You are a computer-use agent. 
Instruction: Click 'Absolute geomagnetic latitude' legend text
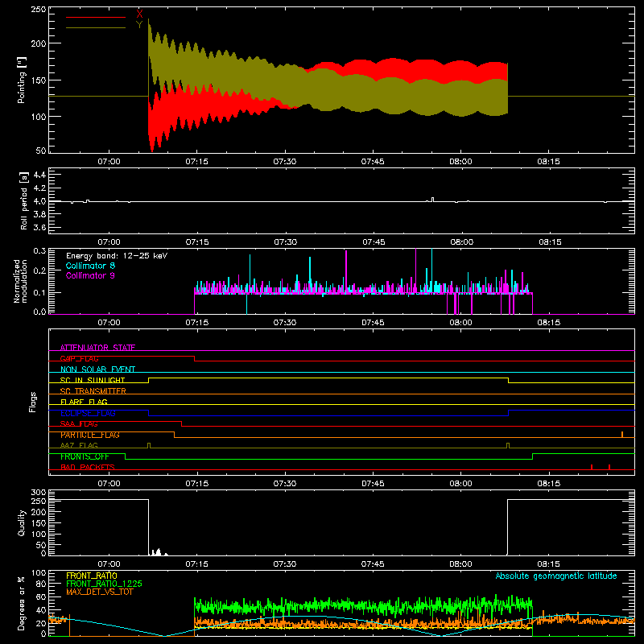pos(556,576)
